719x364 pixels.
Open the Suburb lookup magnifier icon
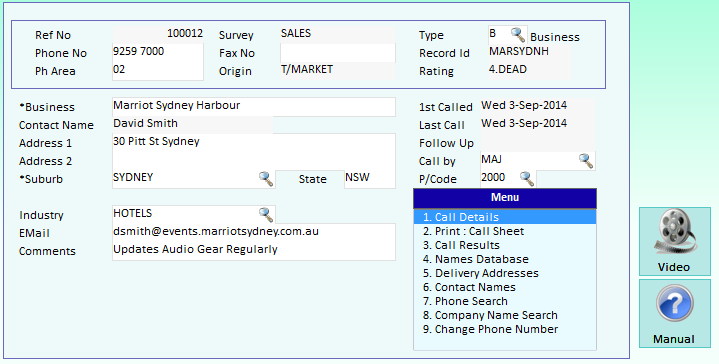tap(266, 178)
